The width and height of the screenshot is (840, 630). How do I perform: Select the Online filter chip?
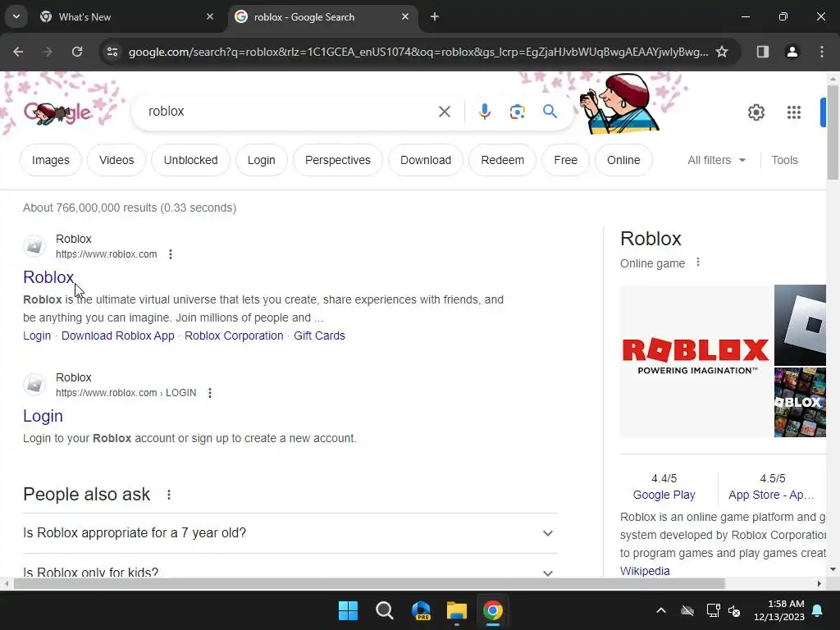tap(623, 160)
